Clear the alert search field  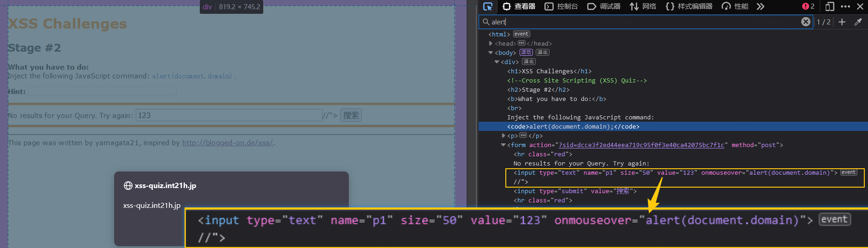(805, 22)
